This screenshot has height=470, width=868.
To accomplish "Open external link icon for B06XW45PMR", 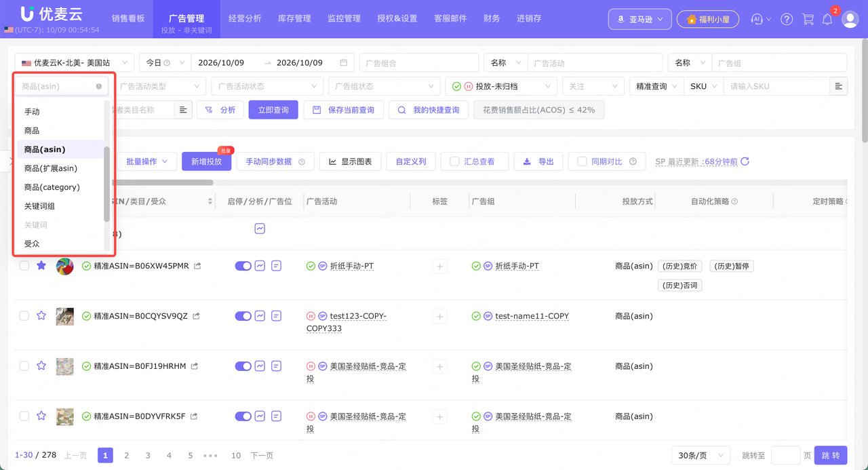I will [197, 267].
